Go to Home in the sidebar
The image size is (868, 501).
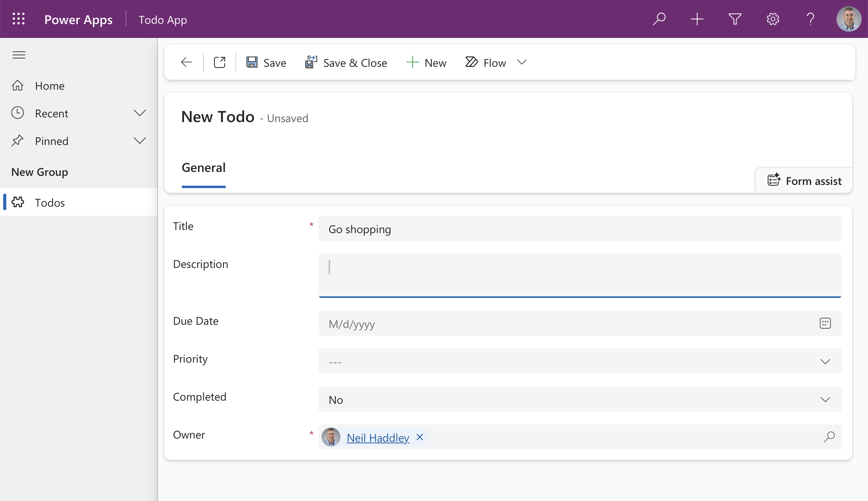click(x=79, y=86)
